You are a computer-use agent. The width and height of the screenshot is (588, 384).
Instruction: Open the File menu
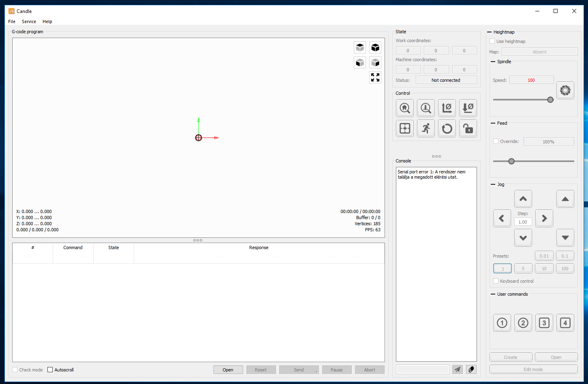(11, 21)
